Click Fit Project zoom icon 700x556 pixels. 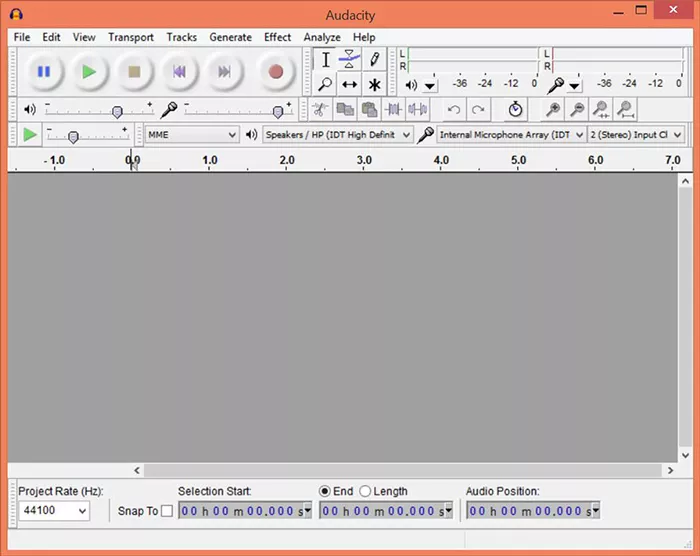click(625, 109)
